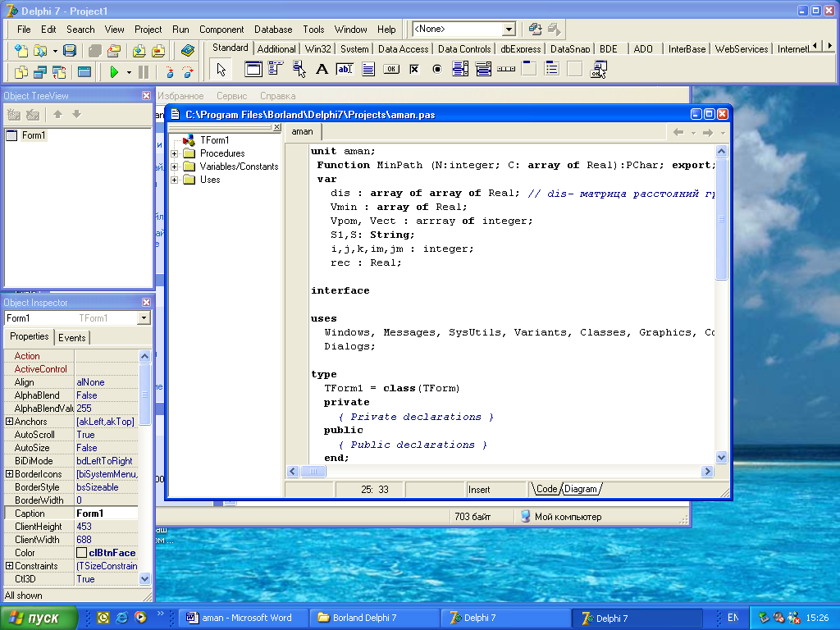Expand the Anchors property in Object Inspector
Screen dimensions: 840x630
(9, 422)
